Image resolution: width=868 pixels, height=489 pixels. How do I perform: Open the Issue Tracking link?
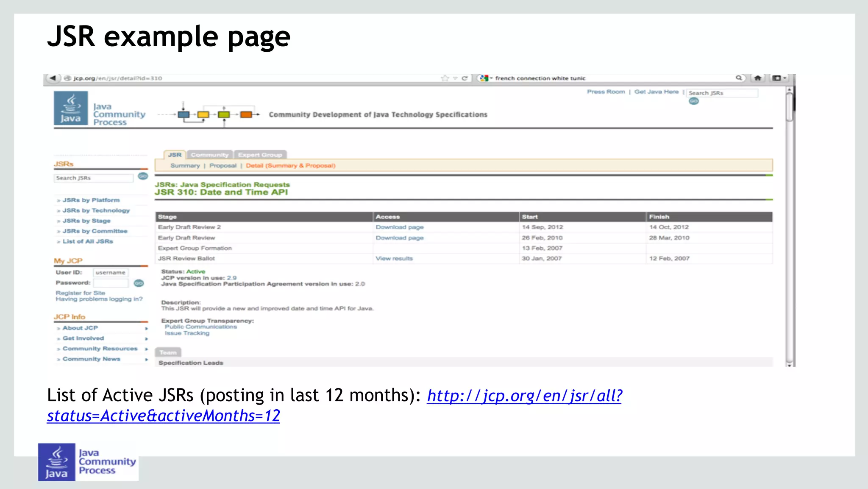coord(187,333)
